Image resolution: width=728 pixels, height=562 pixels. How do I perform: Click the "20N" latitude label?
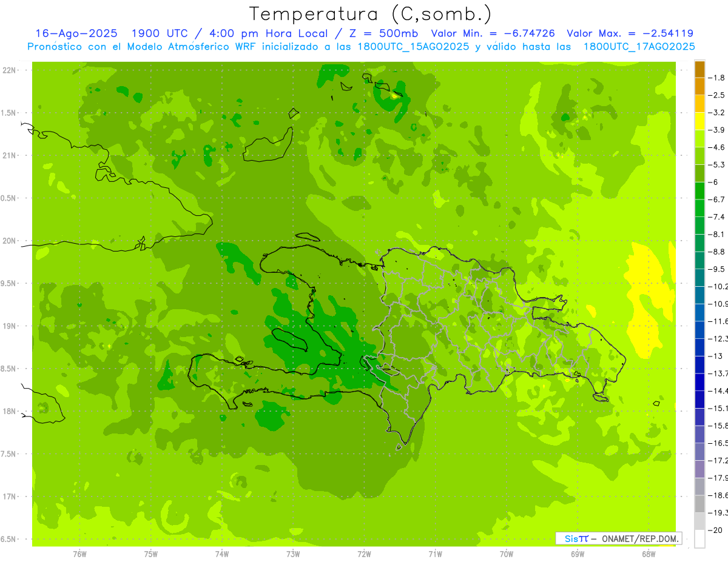coord(10,241)
